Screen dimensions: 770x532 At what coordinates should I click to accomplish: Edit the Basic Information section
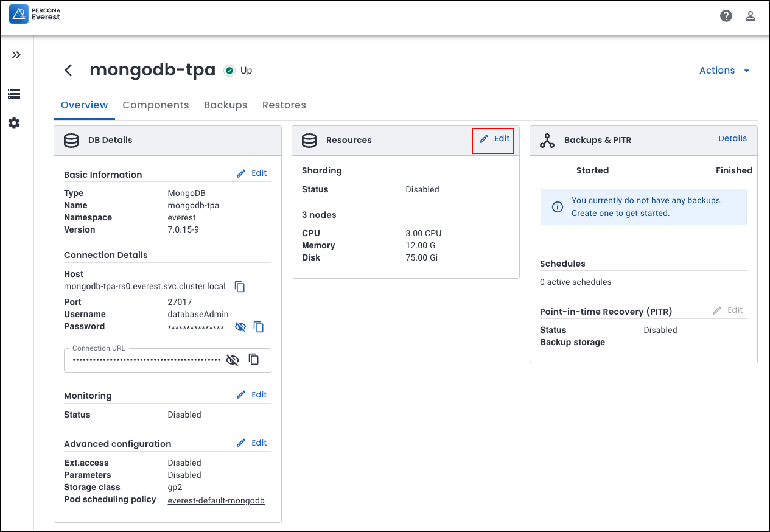(x=252, y=173)
